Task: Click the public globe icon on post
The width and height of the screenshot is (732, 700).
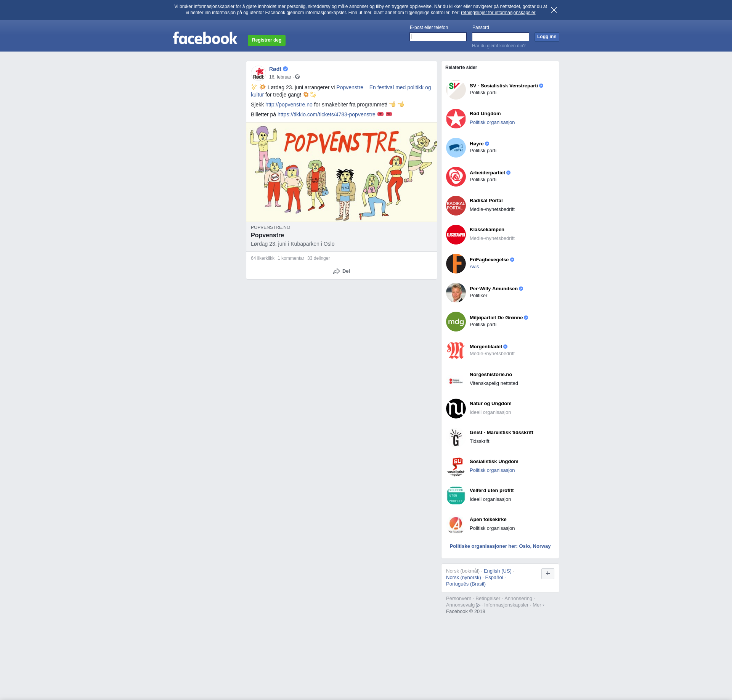Action: [x=297, y=77]
